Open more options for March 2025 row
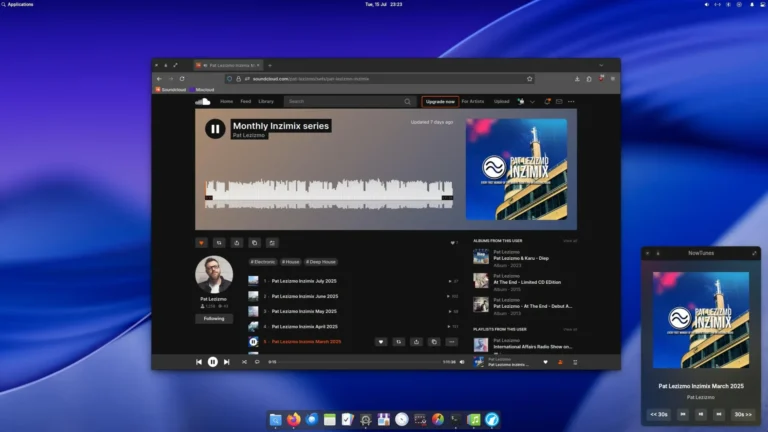This screenshot has height=432, width=768. pos(452,342)
